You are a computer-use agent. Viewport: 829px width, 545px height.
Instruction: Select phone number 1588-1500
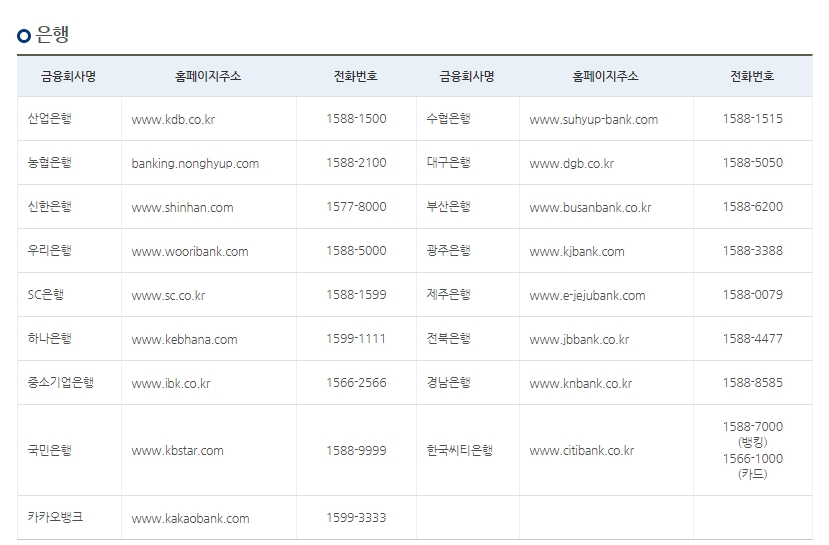coord(356,118)
